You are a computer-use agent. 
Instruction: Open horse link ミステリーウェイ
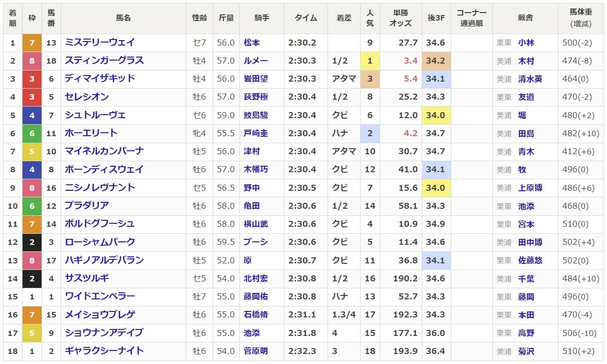(x=100, y=43)
